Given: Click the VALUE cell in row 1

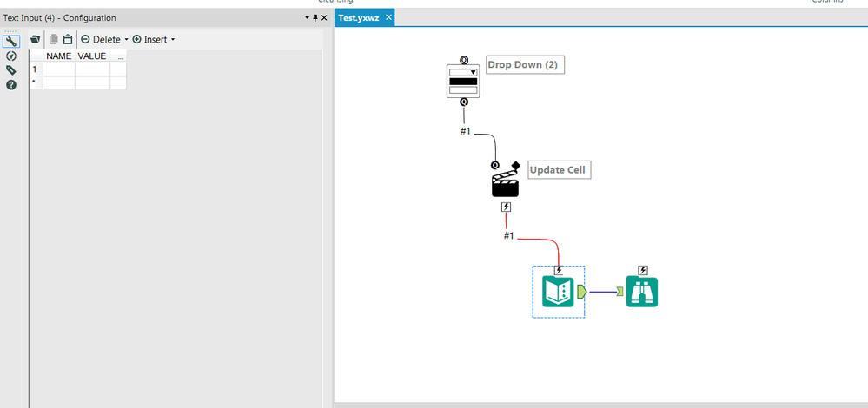Looking at the screenshot, I should click(x=92, y=69).
